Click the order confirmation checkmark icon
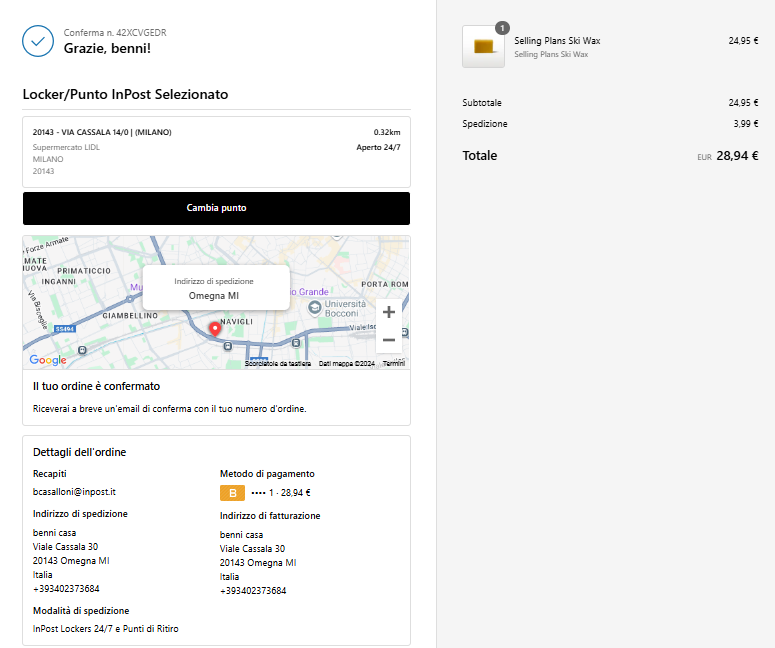775x648 pixels. point(38,41)
